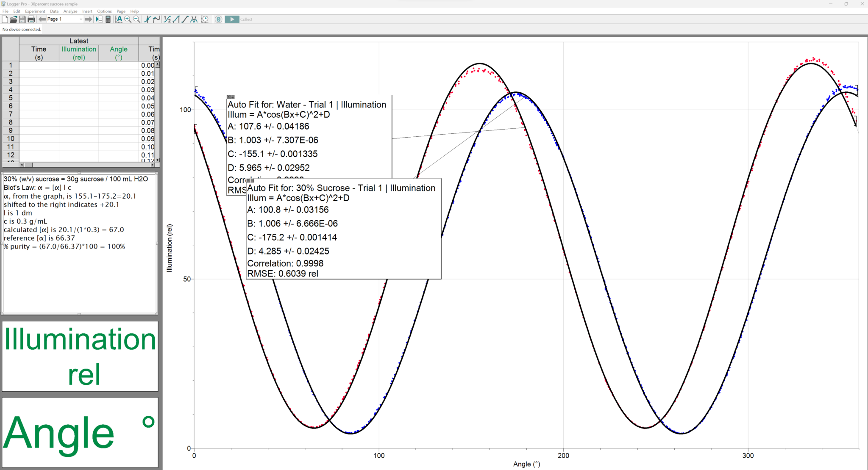Close the 30% Sucrose fit box
This screenshot has width=868, height=470.
(x=248, y=180)
